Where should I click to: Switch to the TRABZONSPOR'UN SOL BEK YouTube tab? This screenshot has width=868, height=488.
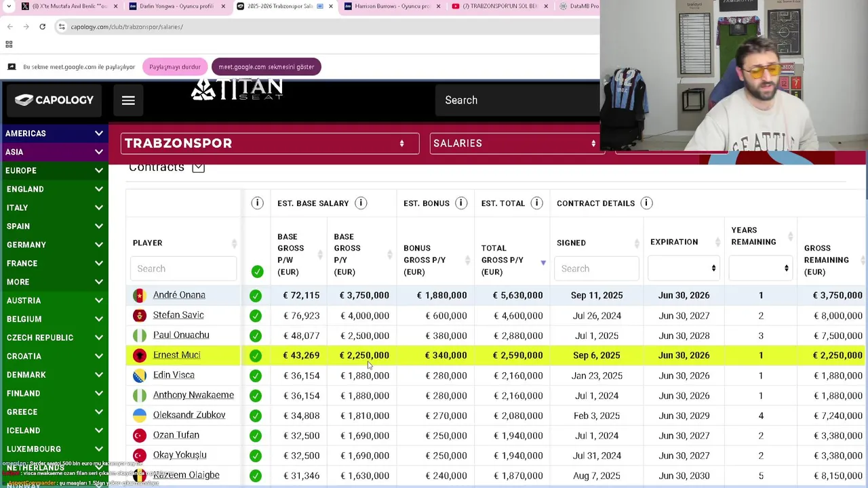click(500, 6)
